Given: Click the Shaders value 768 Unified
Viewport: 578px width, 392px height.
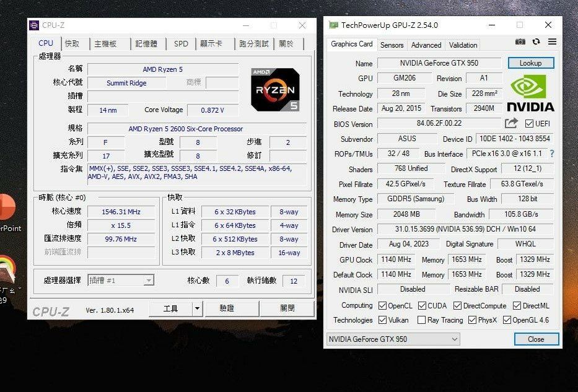Looking at the screenshot, I should (411, 168).
